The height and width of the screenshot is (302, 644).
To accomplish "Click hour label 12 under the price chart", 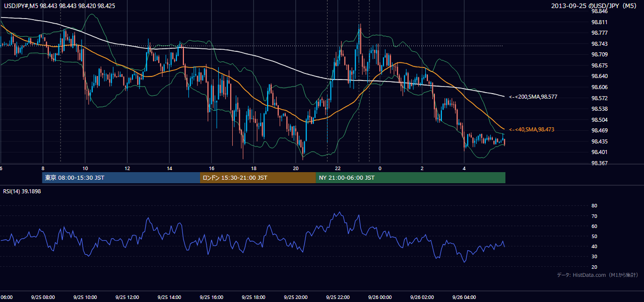I will point(127,168).
